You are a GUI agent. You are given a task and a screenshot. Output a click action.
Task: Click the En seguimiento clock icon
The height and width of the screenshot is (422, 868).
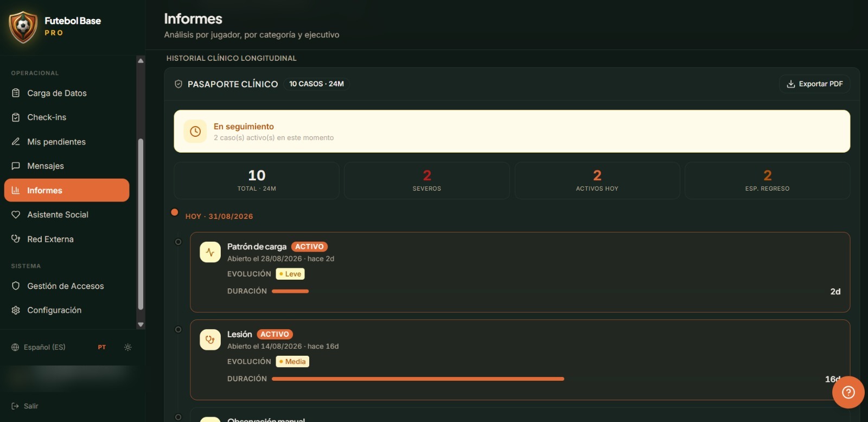pos(195,131)
